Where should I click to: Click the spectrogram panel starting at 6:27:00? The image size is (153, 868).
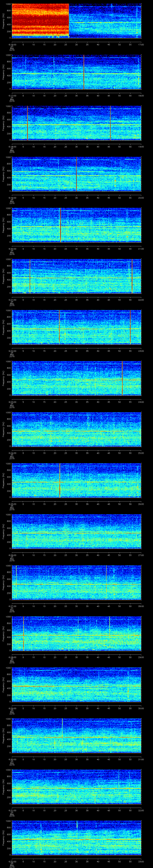click(x=76, y=582)
